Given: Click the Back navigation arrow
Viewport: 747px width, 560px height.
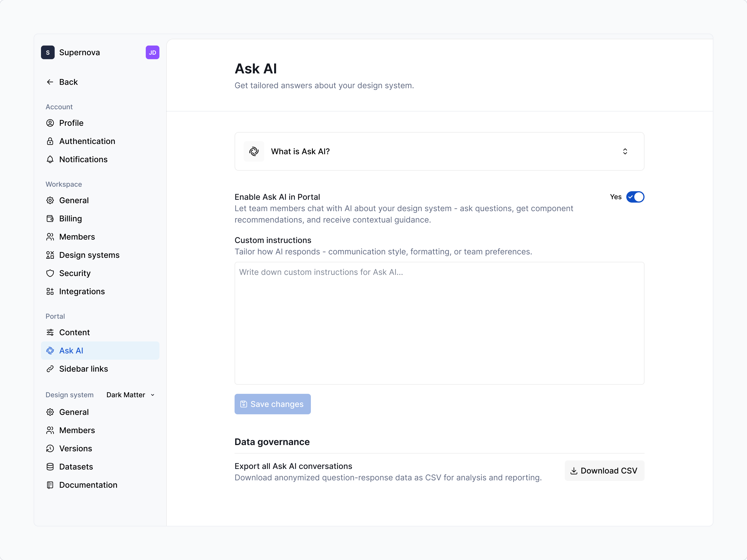Looking at the screenshot, I should [50, 82].
